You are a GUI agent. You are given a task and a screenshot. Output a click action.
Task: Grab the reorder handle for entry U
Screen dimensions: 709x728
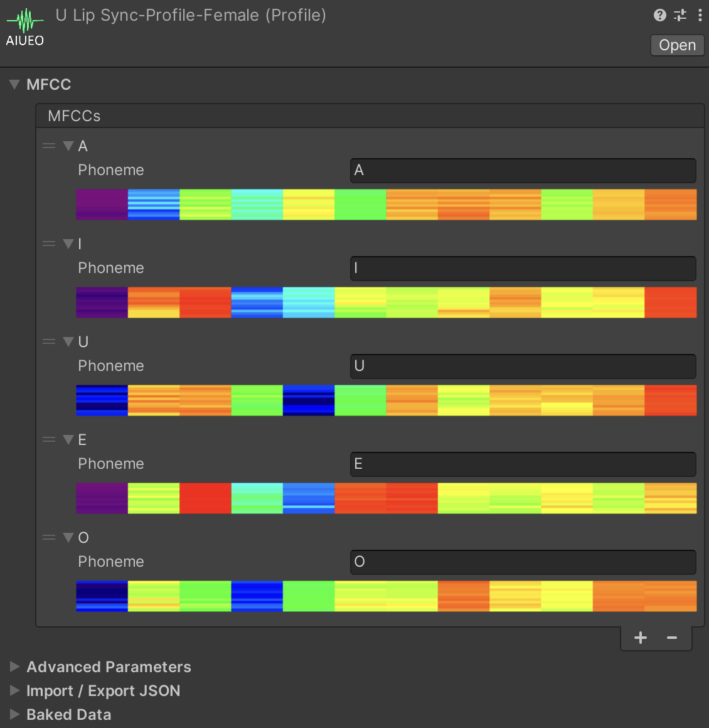pyautogui.click(x=49, y=341)
